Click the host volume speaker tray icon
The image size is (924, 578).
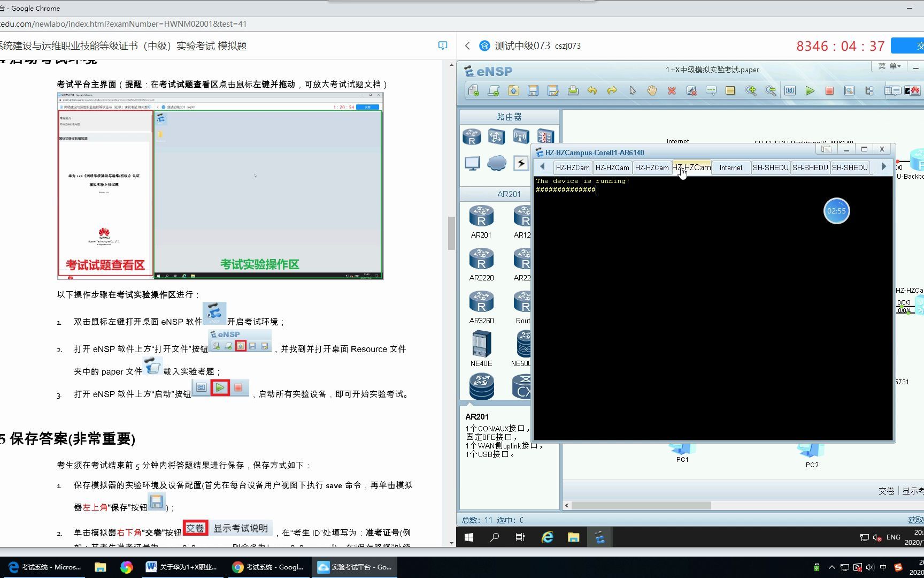click(871, 567)
